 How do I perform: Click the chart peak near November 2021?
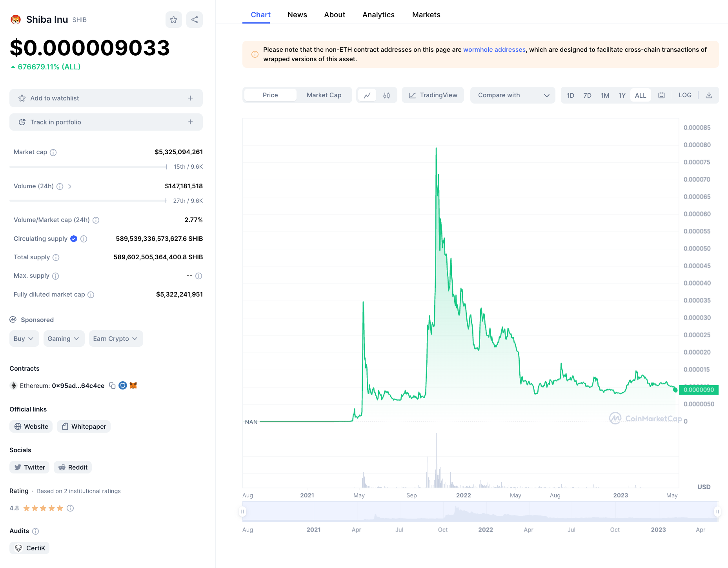436,148
